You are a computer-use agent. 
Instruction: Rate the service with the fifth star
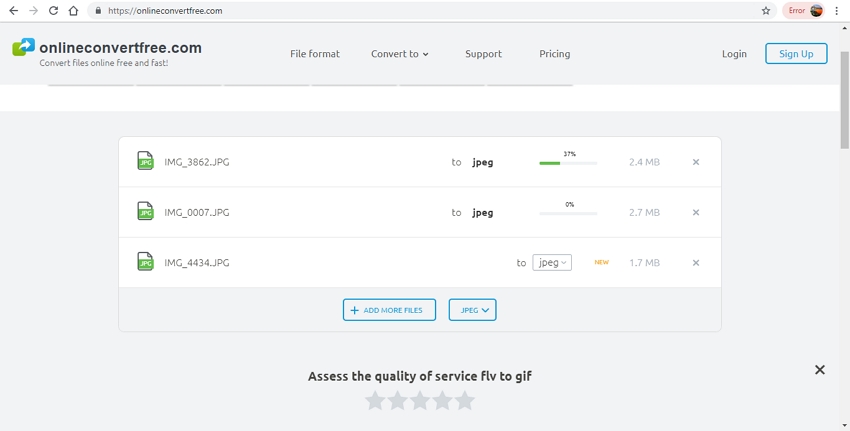click(x=465, y=401)
